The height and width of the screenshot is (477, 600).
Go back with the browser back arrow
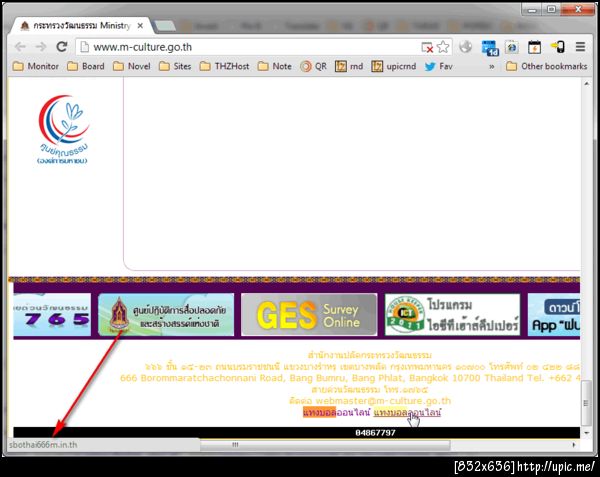click(20, 47)
